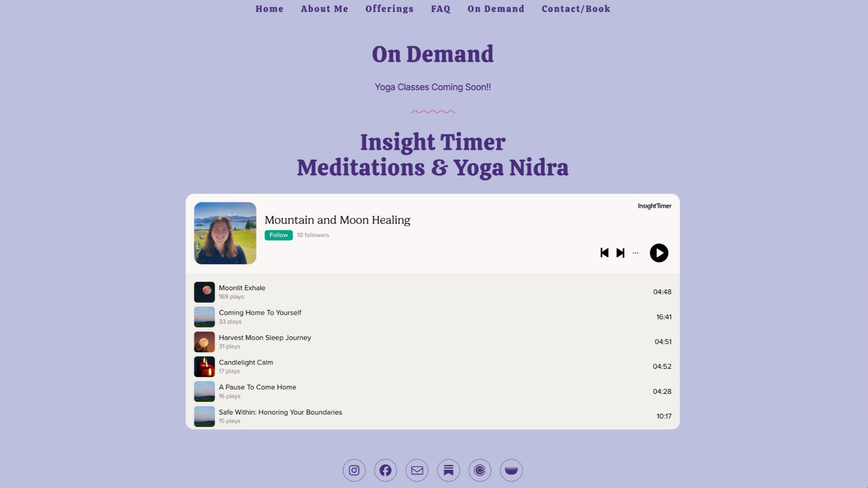Open the Instagram profile icon
This screenshot has height=488, width=868.
354,470
